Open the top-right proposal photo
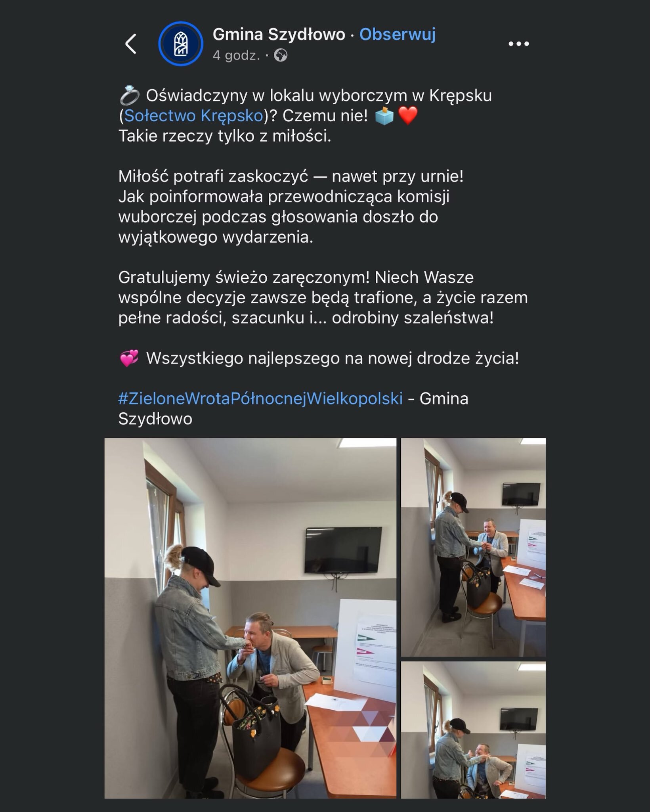650x812 pixels. click(473, 547)
